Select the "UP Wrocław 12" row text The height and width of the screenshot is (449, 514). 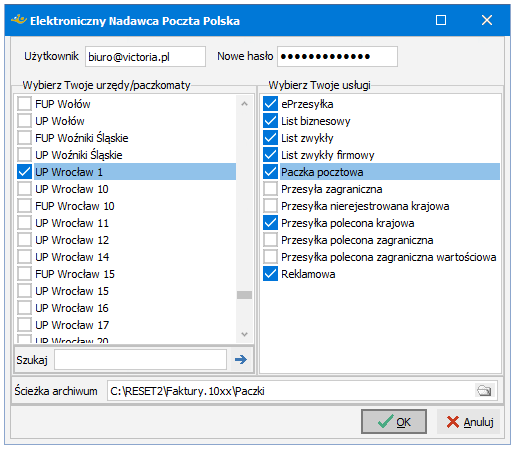(x=72, y=240)
